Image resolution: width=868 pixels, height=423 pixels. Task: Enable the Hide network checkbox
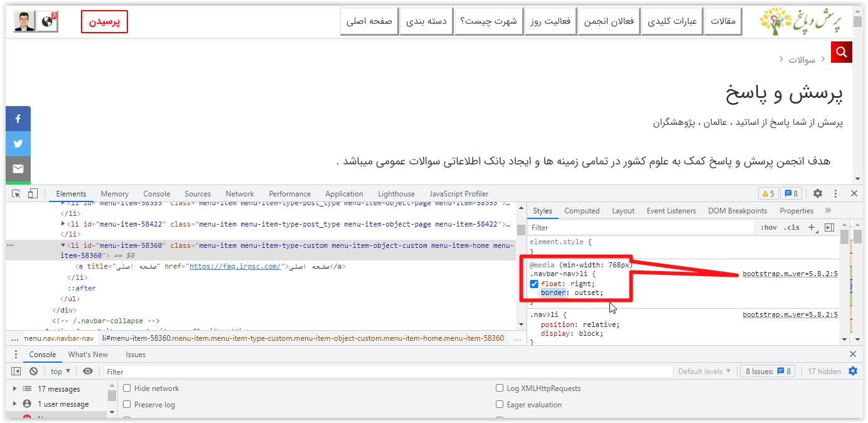127,388
